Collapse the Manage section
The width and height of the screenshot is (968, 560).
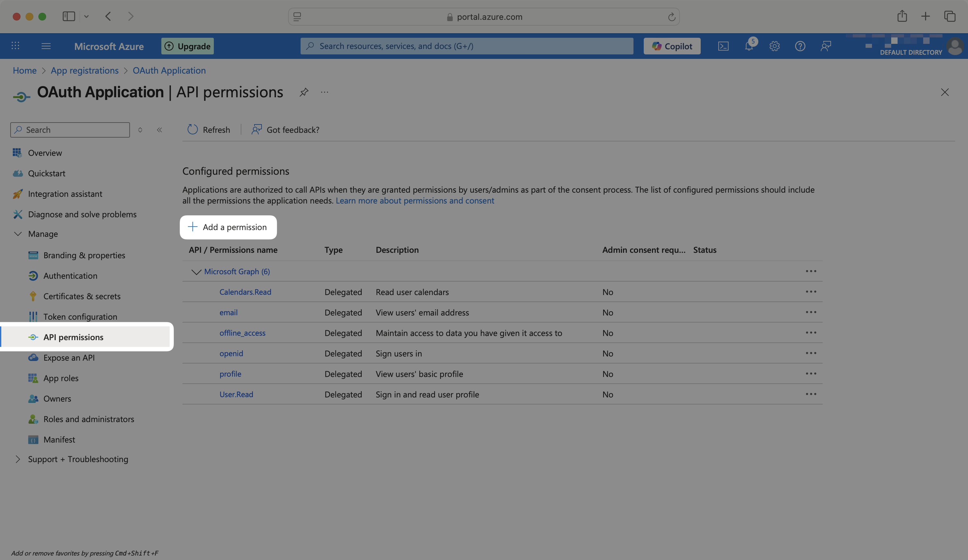[18, 234]
